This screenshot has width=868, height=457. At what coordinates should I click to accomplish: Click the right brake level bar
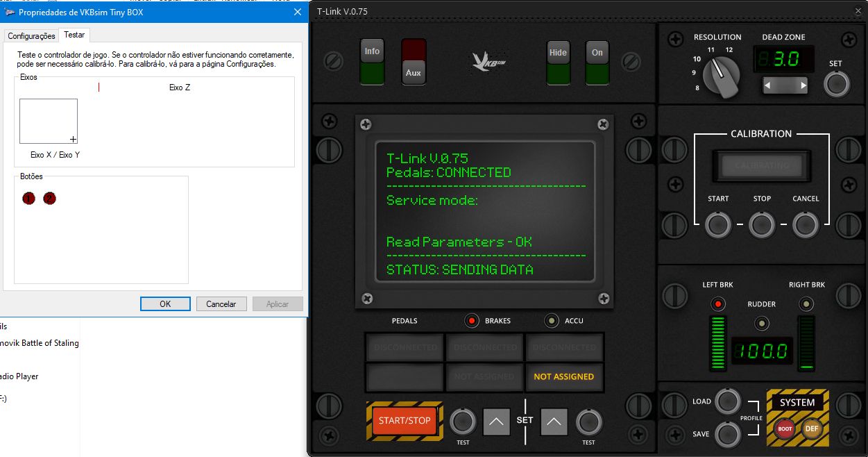click(x=806, y=342)
